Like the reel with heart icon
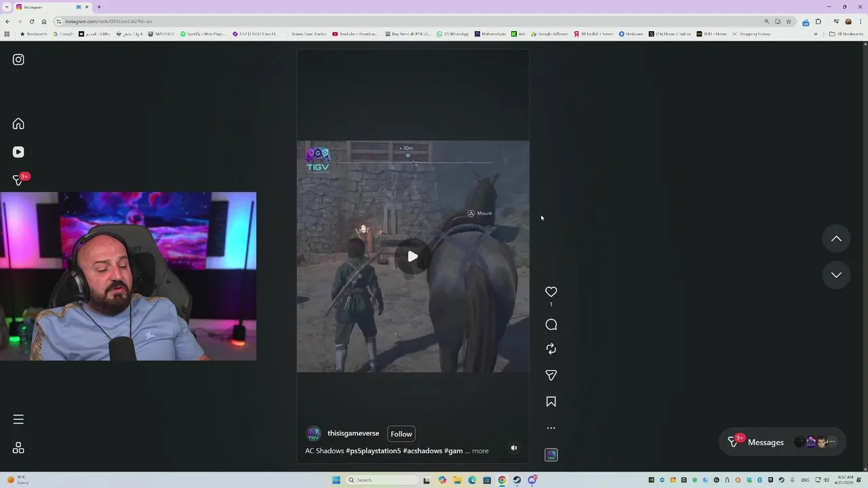 click(x=551, y=291)
